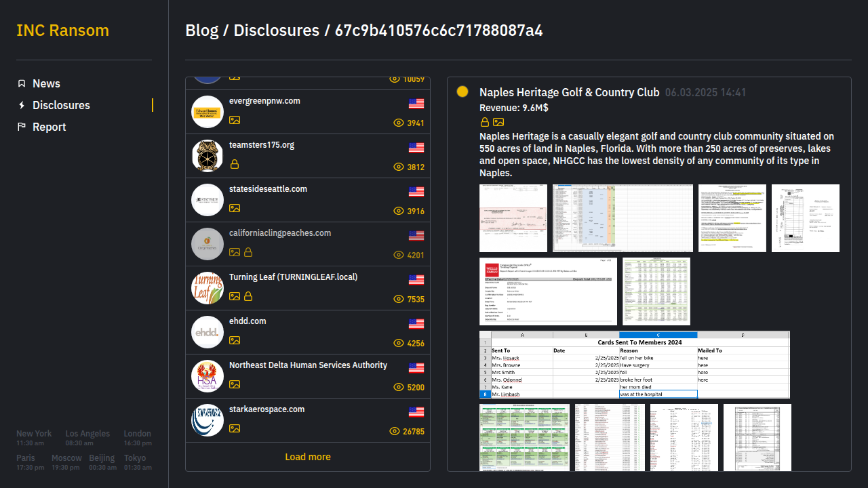Select the statesideseattle.com entry
The image size is (868, 488).
pos(268,189)
